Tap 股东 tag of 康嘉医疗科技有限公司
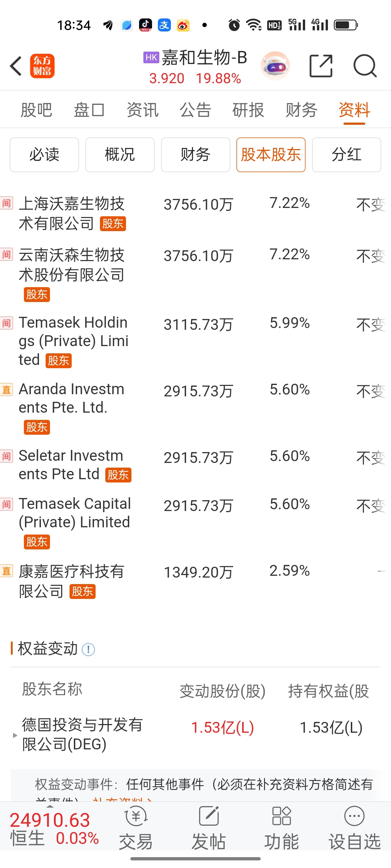391x868 pixels. (x=83, y=592)
